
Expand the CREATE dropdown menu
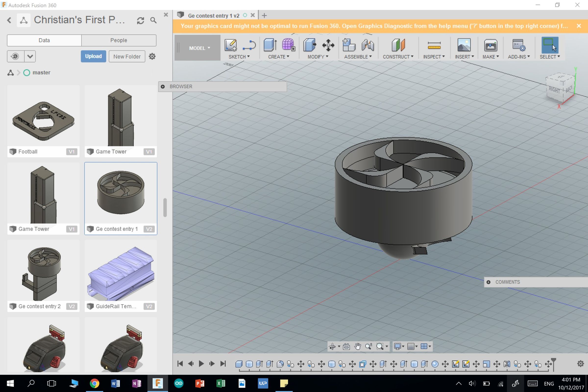click(x=279, y=57)
